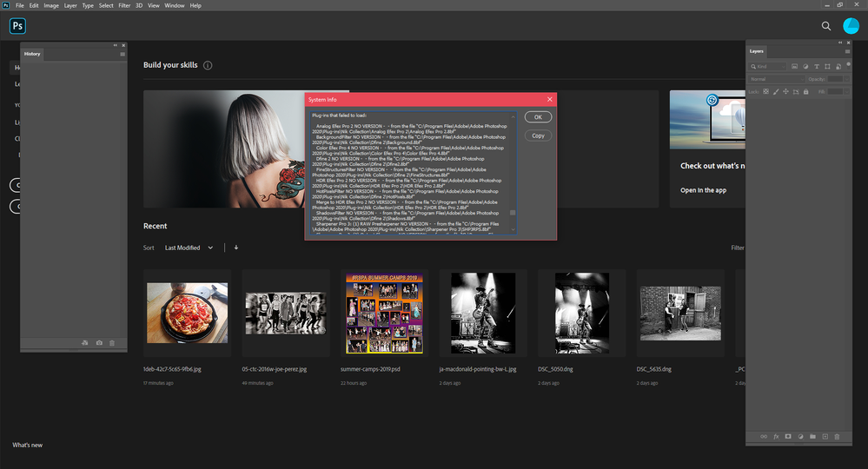Collapse the History panel with double arrows
Image resolution: width=868 pixels, height=469 pixels.
(116, 45)
